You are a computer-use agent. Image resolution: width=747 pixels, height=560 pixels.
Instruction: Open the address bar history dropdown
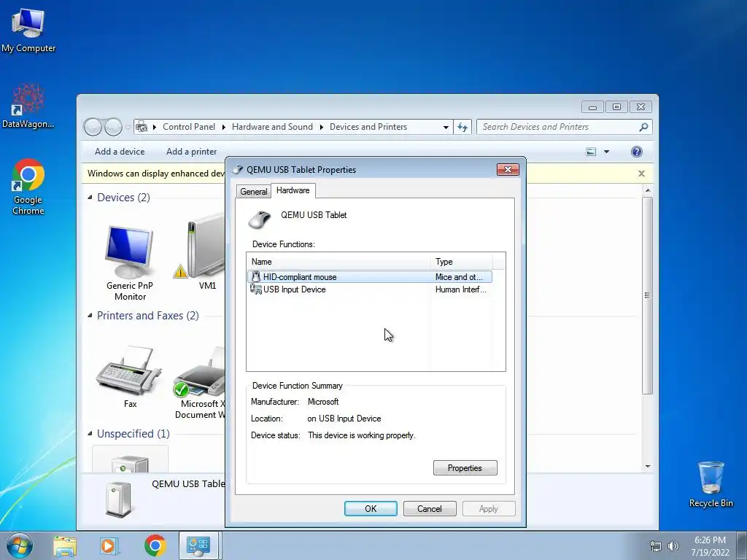pos(446,127)
